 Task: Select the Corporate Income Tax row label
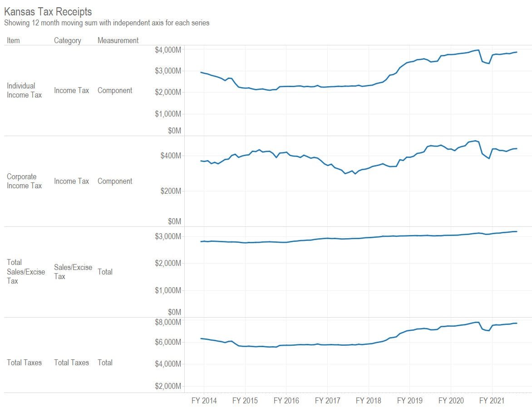coord(24,181)
